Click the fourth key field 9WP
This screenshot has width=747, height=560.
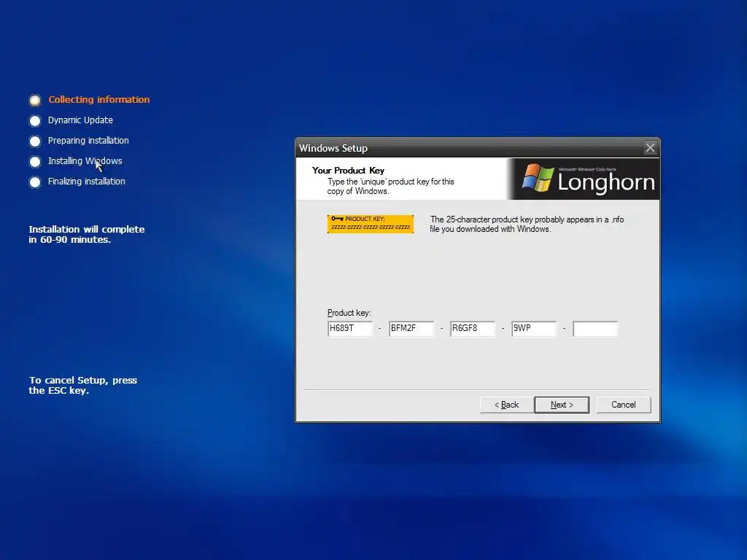coord(534,329)
